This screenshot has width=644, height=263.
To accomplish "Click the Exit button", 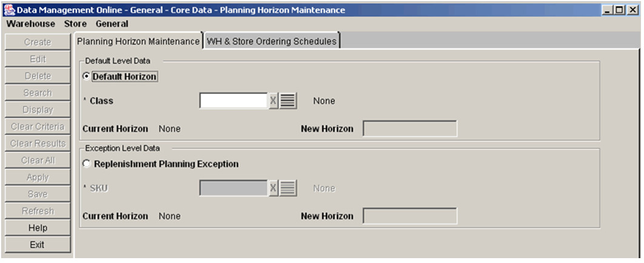I will tap(38, 245).
